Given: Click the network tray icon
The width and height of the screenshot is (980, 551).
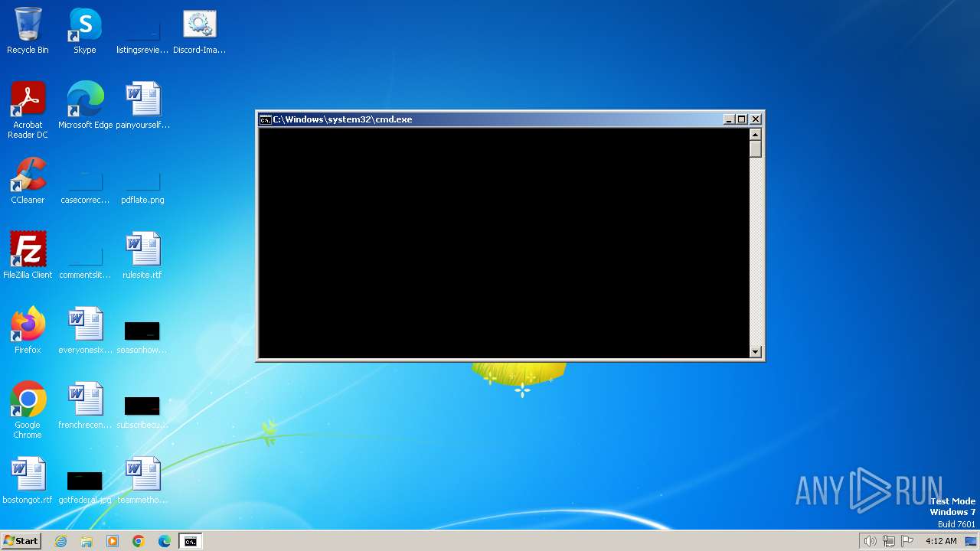Looking at the screenshot, I should pyautogui.click(x=888, y=541).
